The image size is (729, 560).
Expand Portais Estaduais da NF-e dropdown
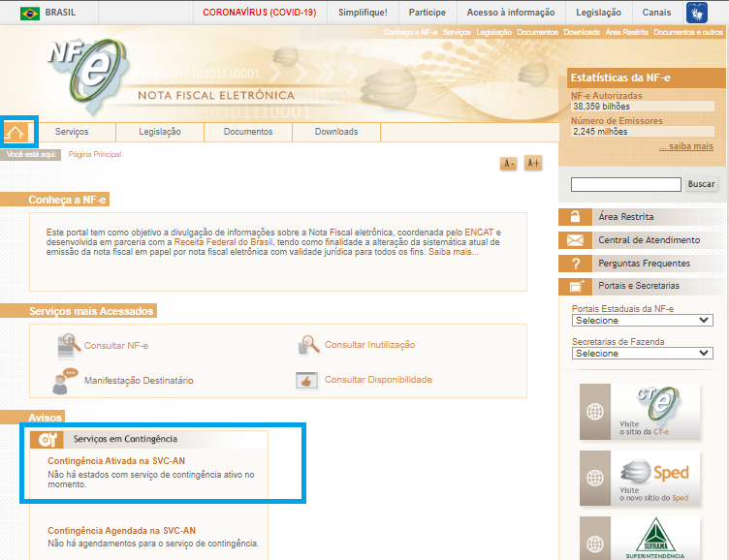click(642, 321)
